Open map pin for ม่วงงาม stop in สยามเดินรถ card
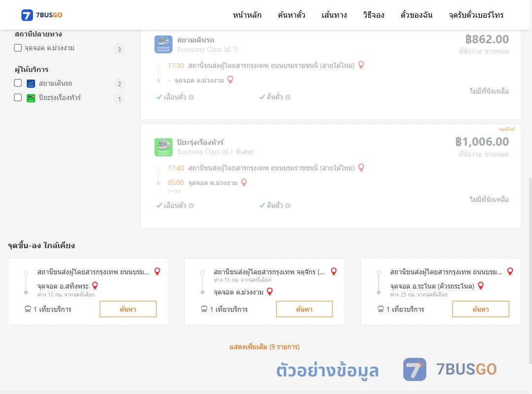This screenshot has height=394, width=532. tap(231, 80)
